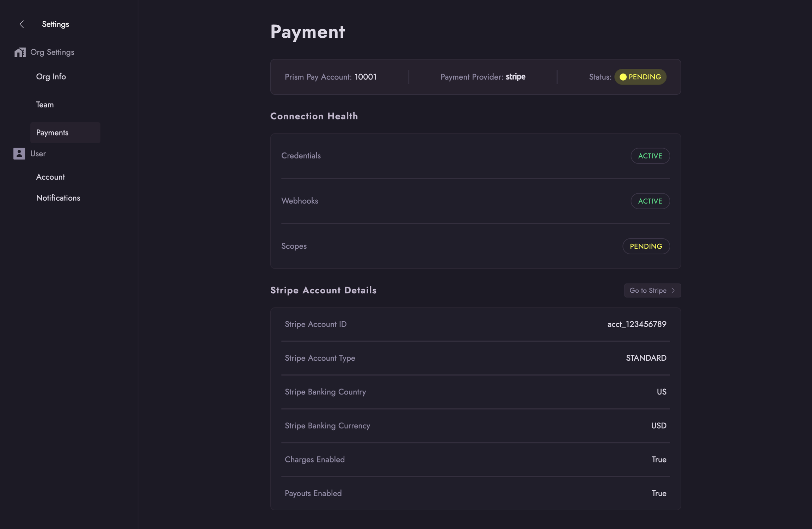Click the User section header label
Image resolution: width=812 pixels, height=529 pixels.
38,154
